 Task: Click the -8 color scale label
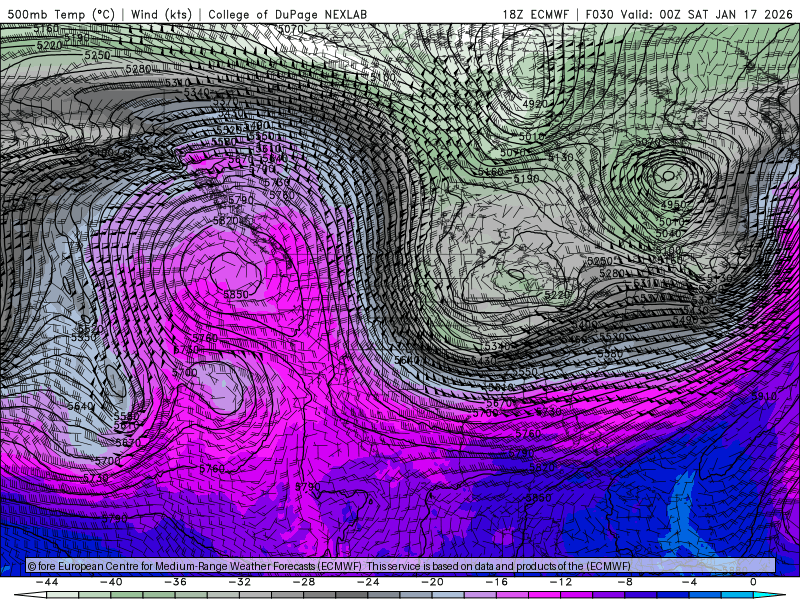coord(626,582)
